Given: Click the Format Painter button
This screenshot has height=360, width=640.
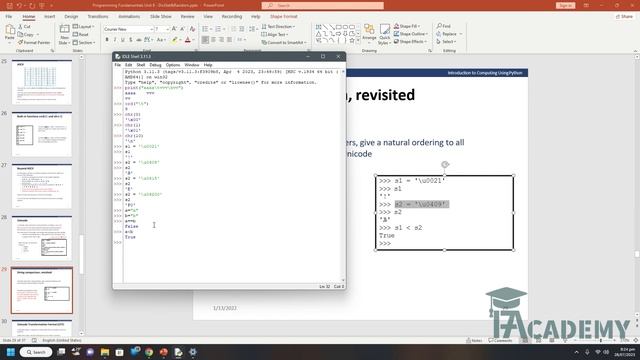Looking at the screenshot, I should 34,42.
